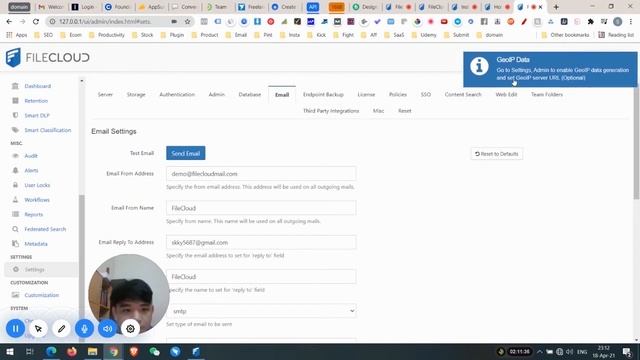The height and width of the screenshot is (360, 640).
Task: Switch to the License tab
Action: click(366, 94)
